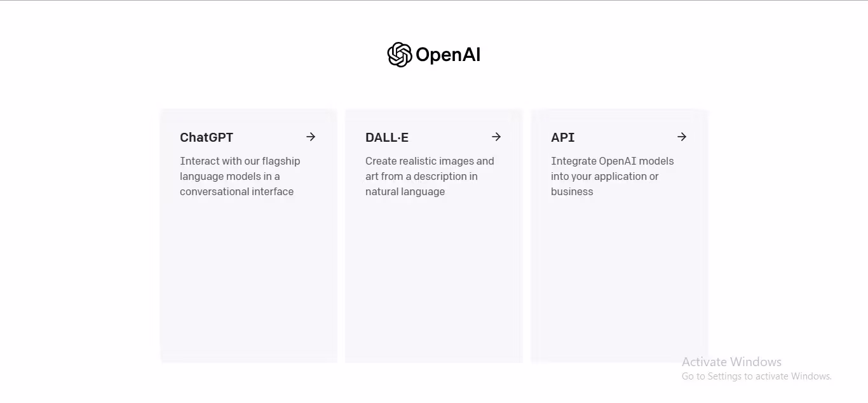Open the DALL·E heading link
The image size is (868, 403).
(387, 137)
